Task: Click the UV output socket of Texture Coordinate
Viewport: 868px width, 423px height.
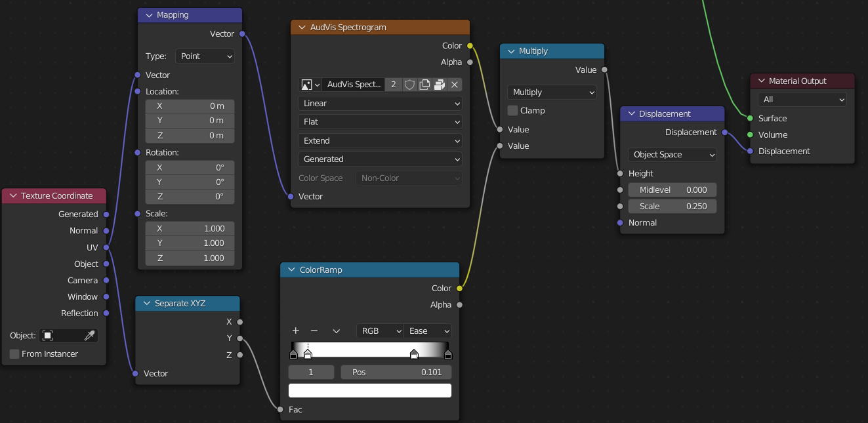Action: tap(106, 247)
